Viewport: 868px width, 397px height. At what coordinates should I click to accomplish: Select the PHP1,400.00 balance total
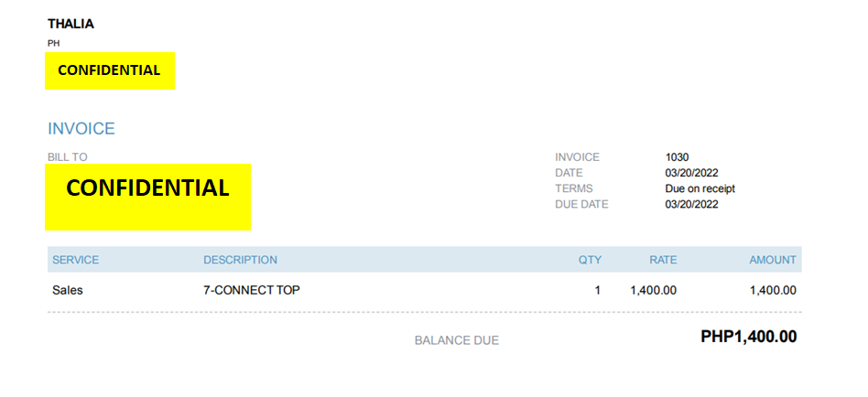pos(748,337)
